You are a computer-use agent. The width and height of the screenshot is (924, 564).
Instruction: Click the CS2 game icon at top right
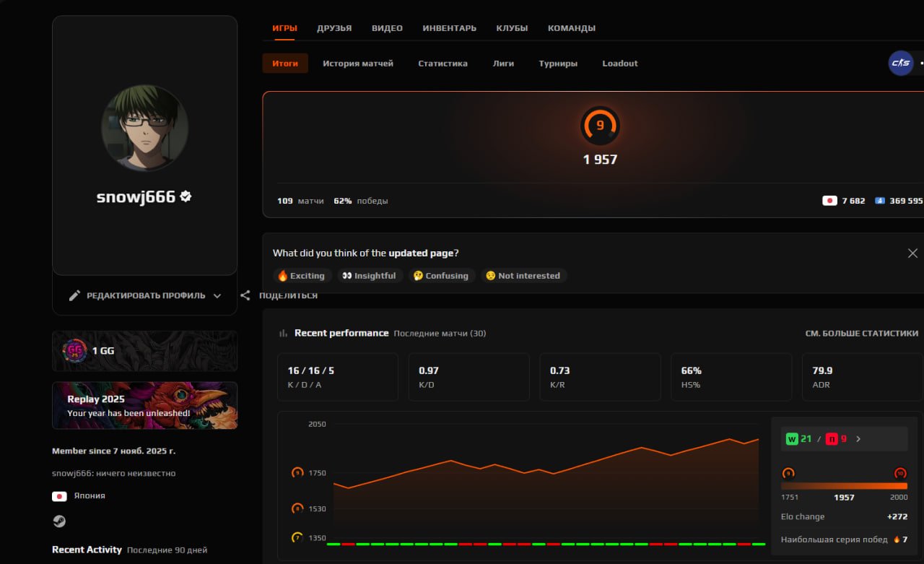(900, 64)
